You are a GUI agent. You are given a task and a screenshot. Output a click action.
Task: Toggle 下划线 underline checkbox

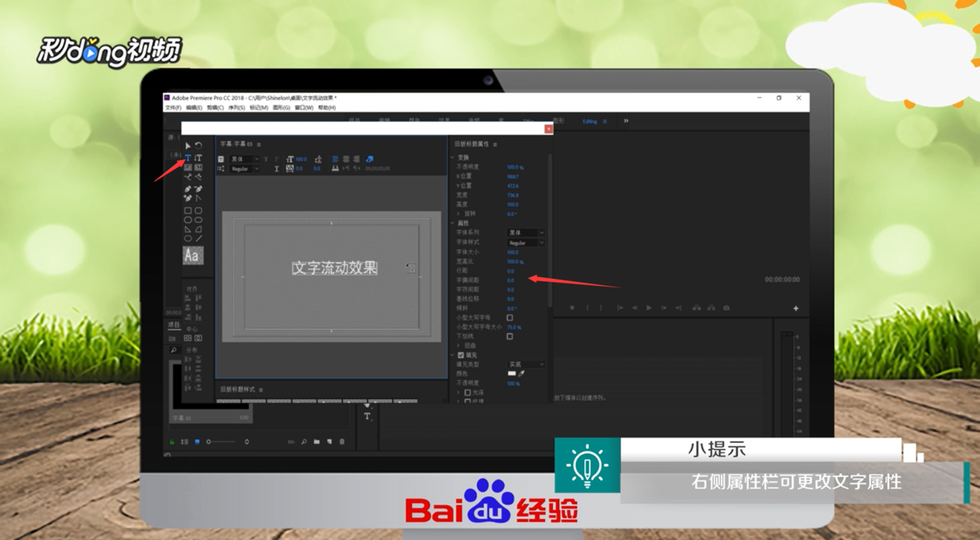[x=510, y=336]
